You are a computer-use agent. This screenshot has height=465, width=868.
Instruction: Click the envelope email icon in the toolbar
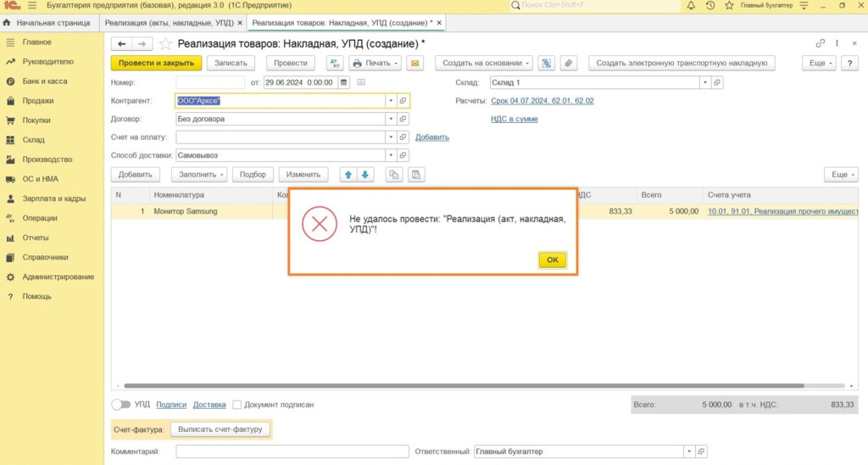coord(415,63)
